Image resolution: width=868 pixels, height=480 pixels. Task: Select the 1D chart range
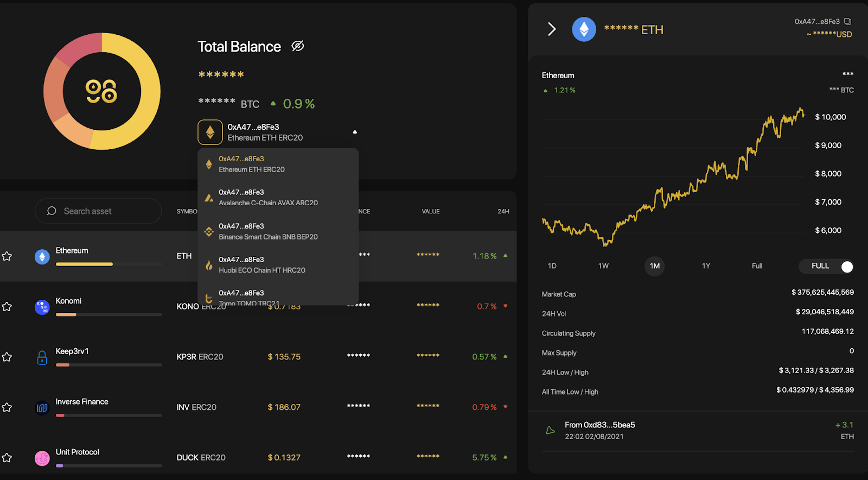click(x=552, y=266)
